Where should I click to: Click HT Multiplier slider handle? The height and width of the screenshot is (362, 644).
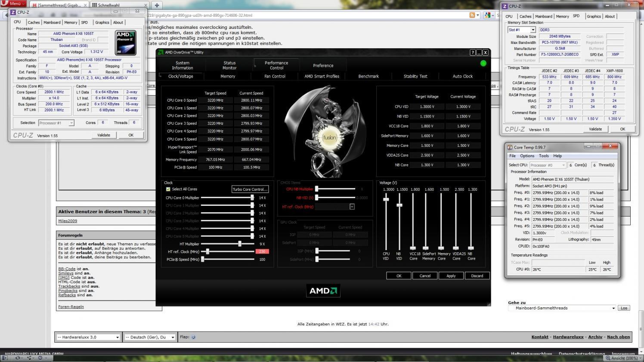[x=240, y=244]
